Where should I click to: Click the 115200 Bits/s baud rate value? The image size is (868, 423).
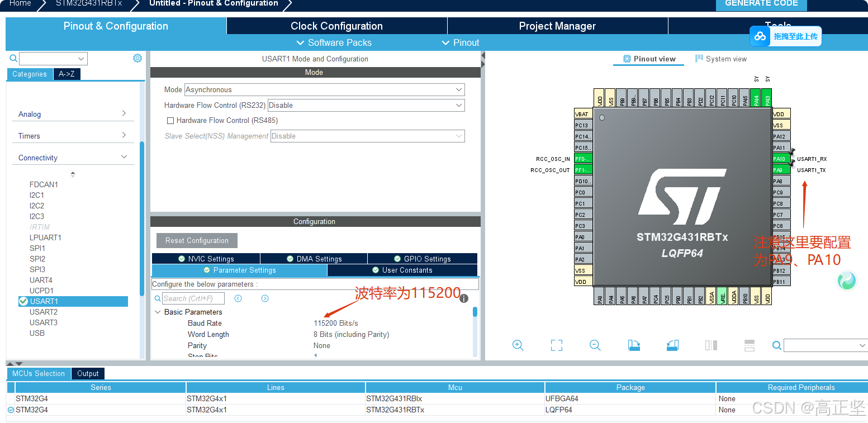pos(336,323)
